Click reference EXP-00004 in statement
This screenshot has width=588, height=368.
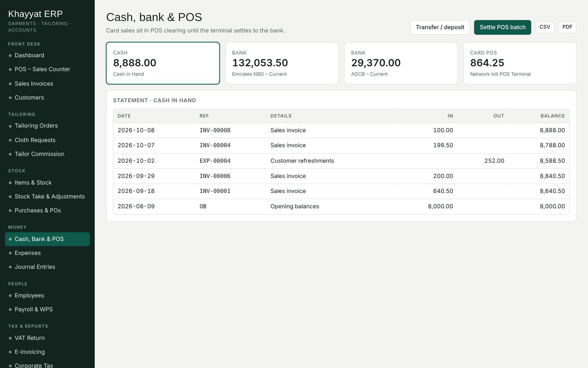pyautogui.click(x=215, y=161)
